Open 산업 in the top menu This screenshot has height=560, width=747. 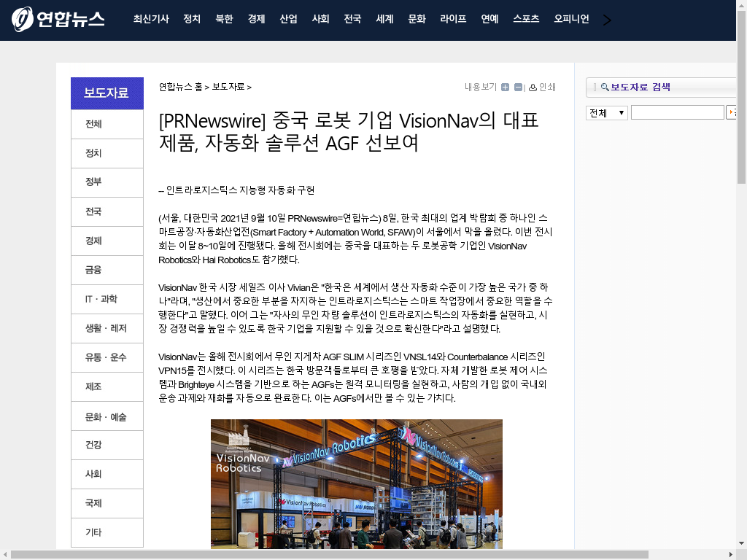(288, 19)
